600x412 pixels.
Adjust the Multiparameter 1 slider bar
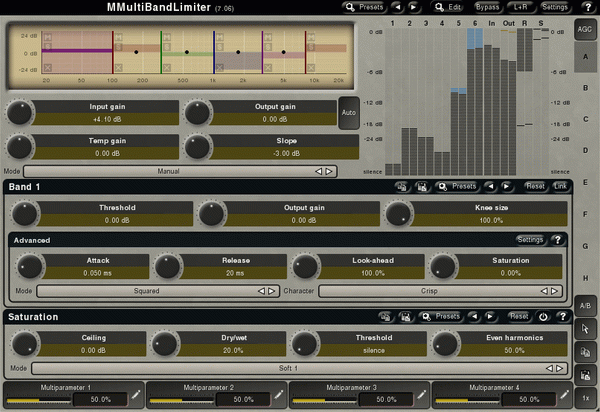tap(39, 400)
